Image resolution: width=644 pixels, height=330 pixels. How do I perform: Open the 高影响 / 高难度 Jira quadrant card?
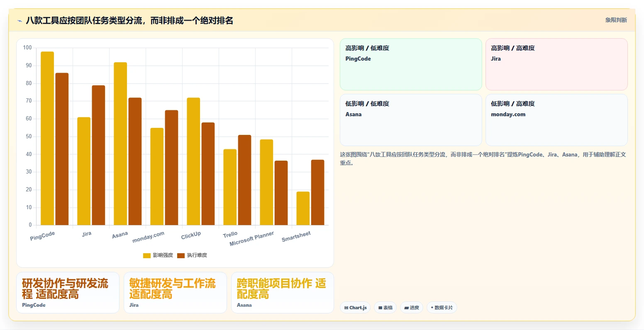[556, 64]
